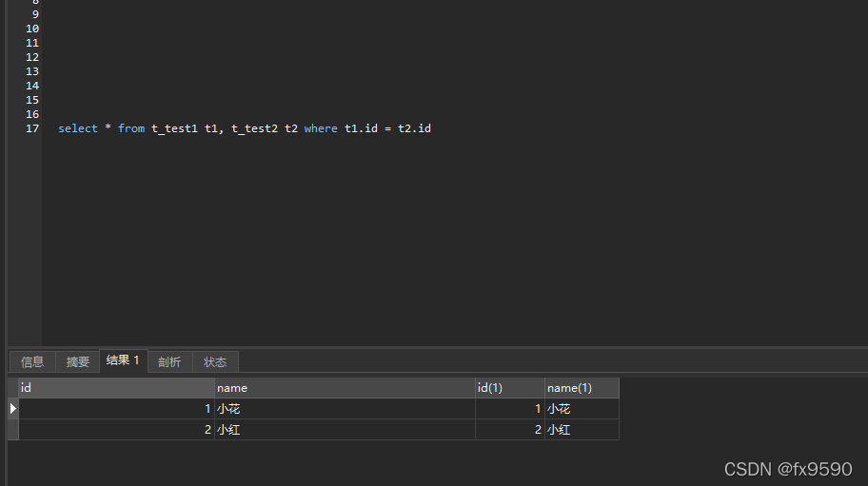This screenshot has width=868, height=486.
Task: Open the 摘要 tab
Action: pyautogui.click(x=78, y=361)
